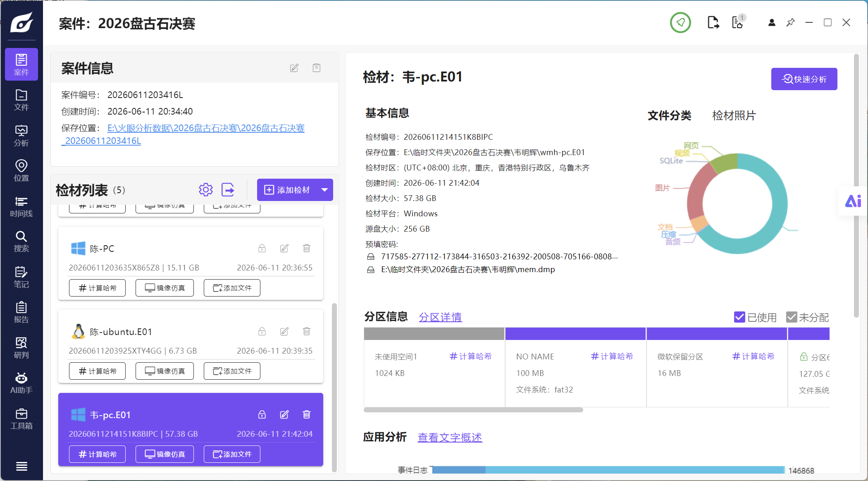The image size is (868, 481).
Task: Click the case info clipboard icon
Action: (x=317, y=68)
